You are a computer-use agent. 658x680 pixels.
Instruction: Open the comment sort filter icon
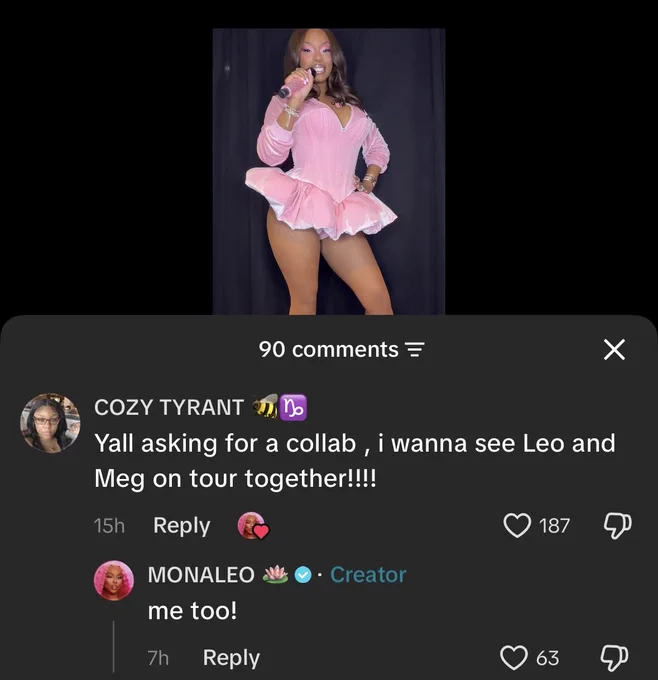(x=414, y=349)
